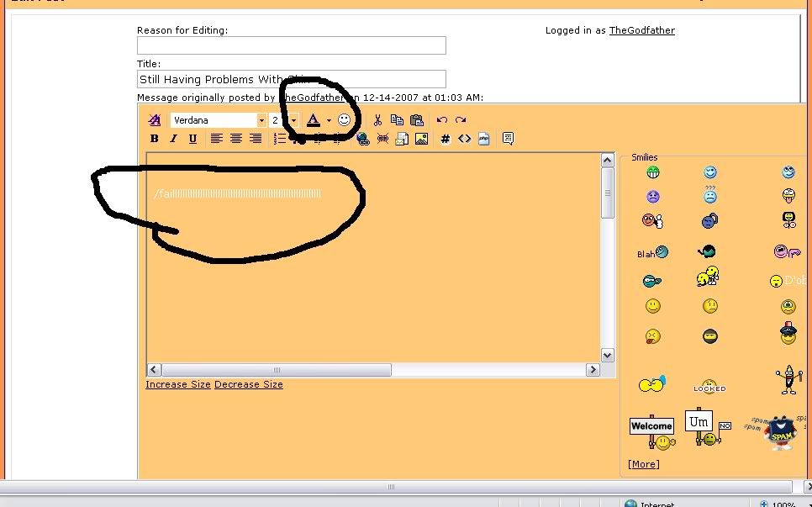Click the Decrease Size link

pos(248,384)
